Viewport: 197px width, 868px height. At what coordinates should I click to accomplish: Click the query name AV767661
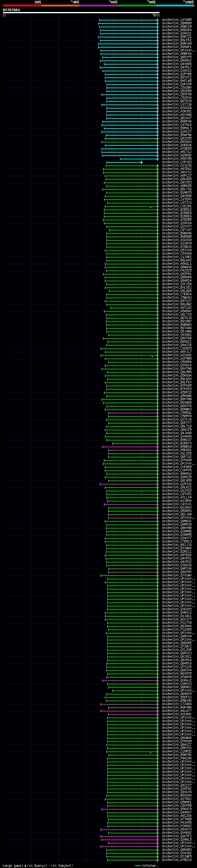[x=11, y=10]
